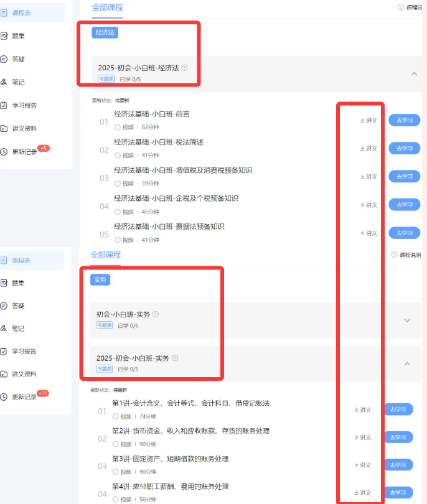Select the 实务 subject tag
The image size is (427, 504).
(x=100, y=279)
